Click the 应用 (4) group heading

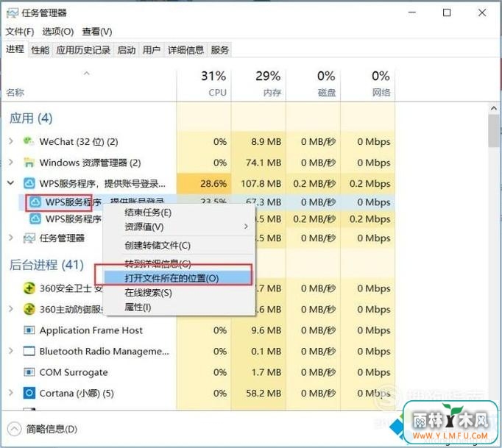click(x=31, y=118)
